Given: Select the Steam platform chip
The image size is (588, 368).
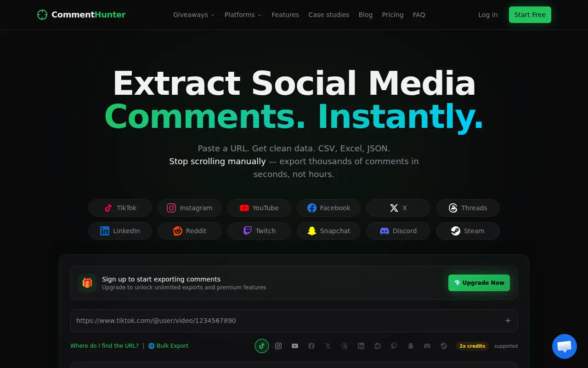Looking at the screenshot, I should [x=468, y=231].
